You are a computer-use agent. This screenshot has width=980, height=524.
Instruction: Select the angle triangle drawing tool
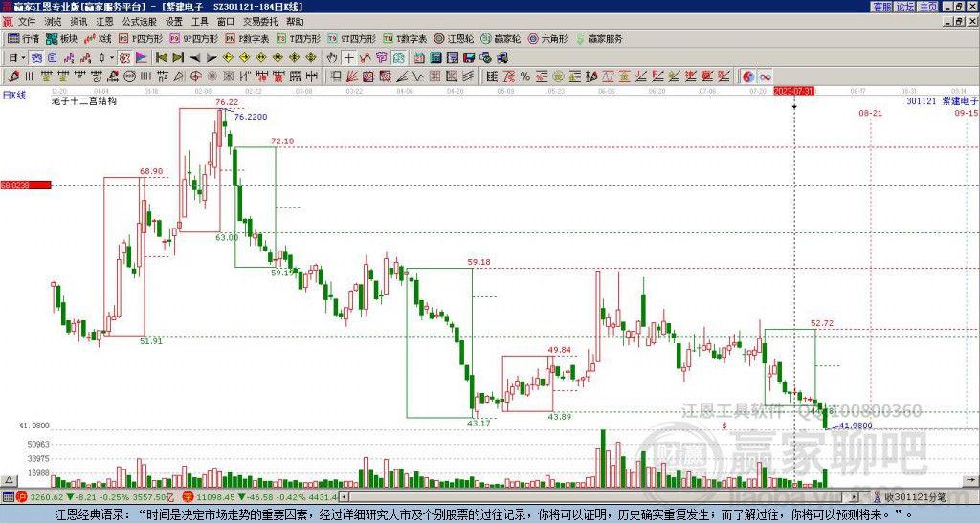179,76
